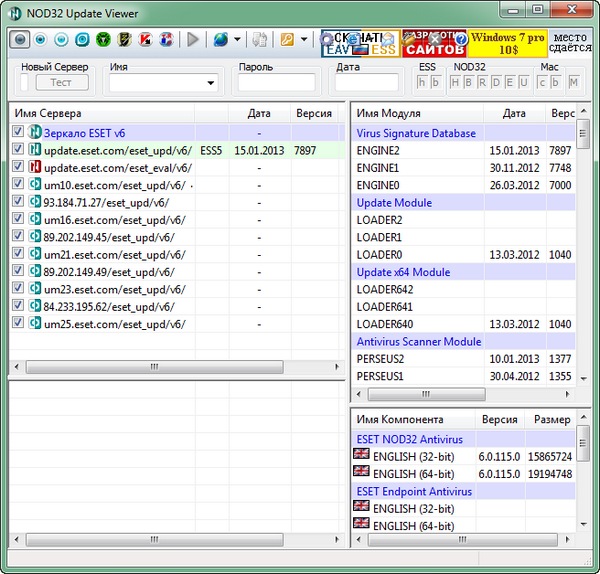Click the globe icon in the toolbar
Viewport: 600px width, 574px height.
[x=220, y=40]
